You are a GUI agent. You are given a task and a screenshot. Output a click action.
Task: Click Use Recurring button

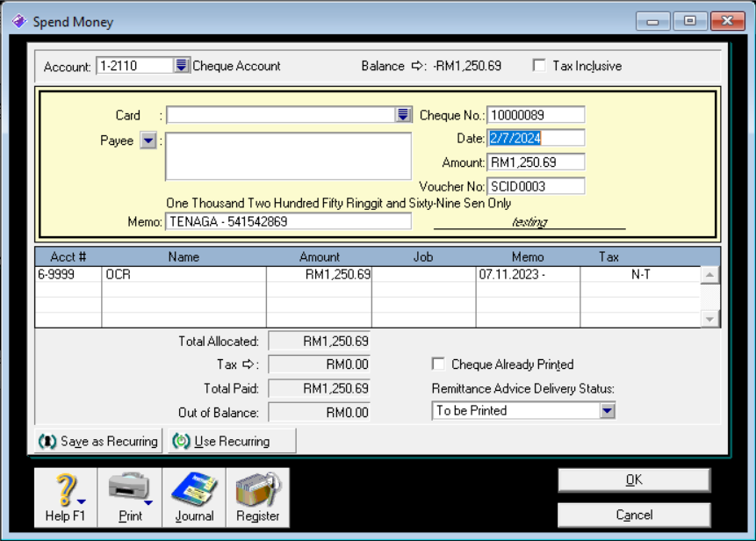point(232,441)
